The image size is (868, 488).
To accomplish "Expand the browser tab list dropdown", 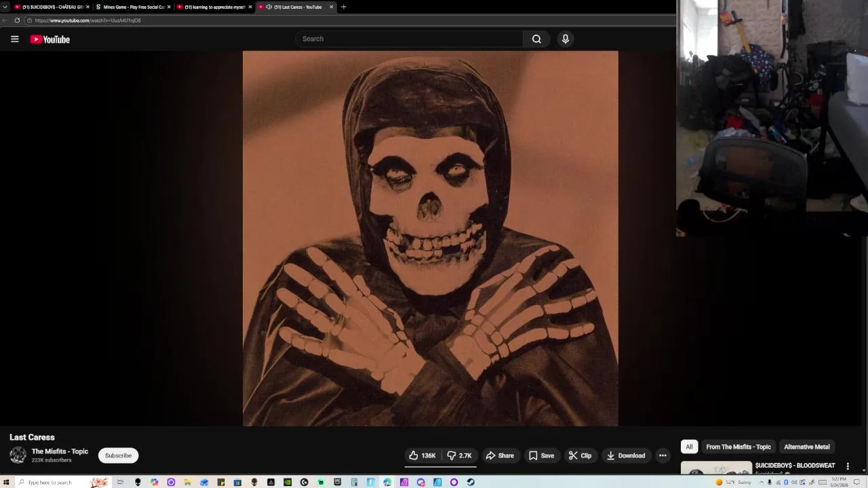I will 5,7.
